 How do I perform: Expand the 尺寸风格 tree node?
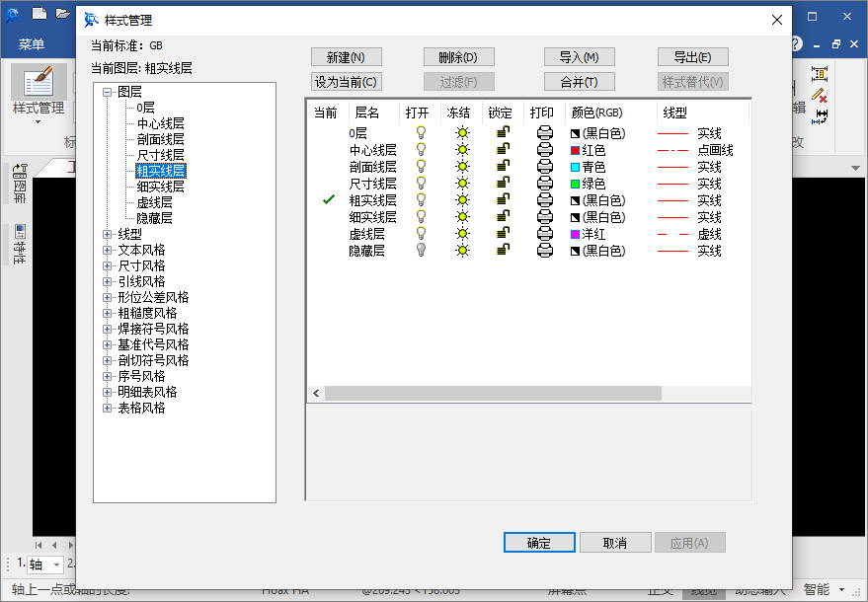point(108,266)
